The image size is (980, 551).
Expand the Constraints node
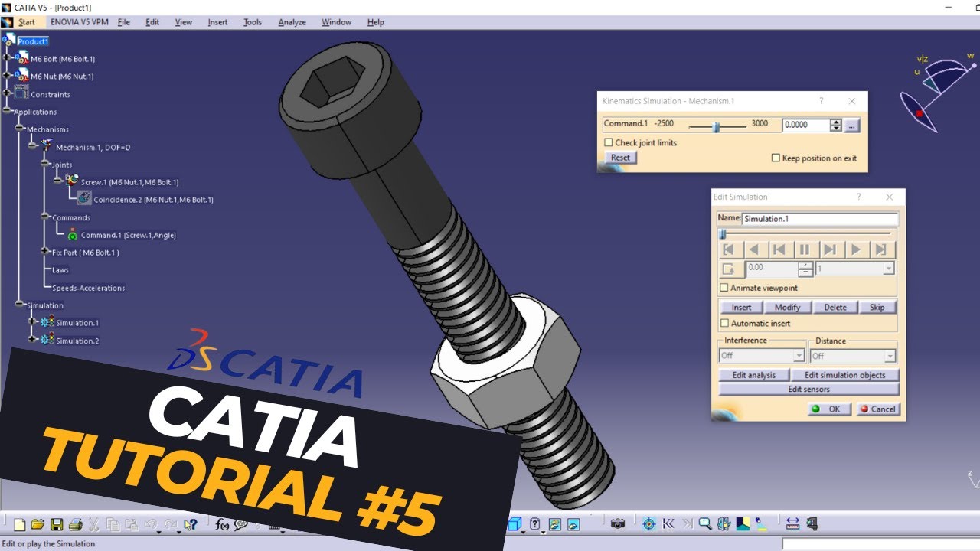click(x=7, y=93)
